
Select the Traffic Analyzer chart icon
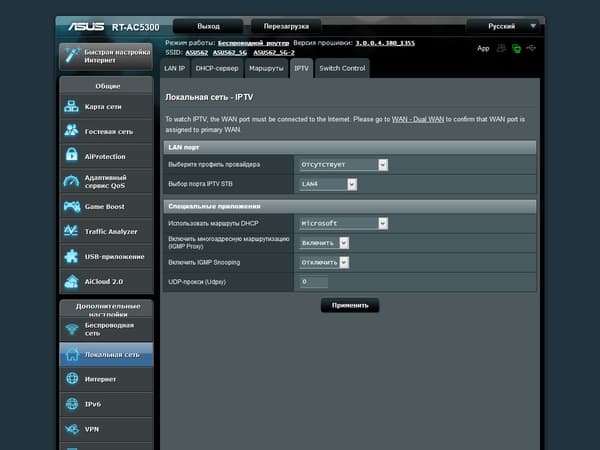(72, 231)
